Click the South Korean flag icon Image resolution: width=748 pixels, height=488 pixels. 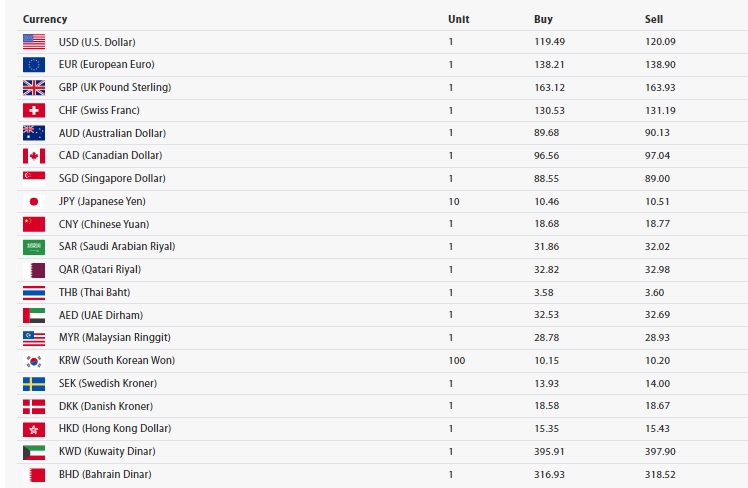tap(34, 361)
